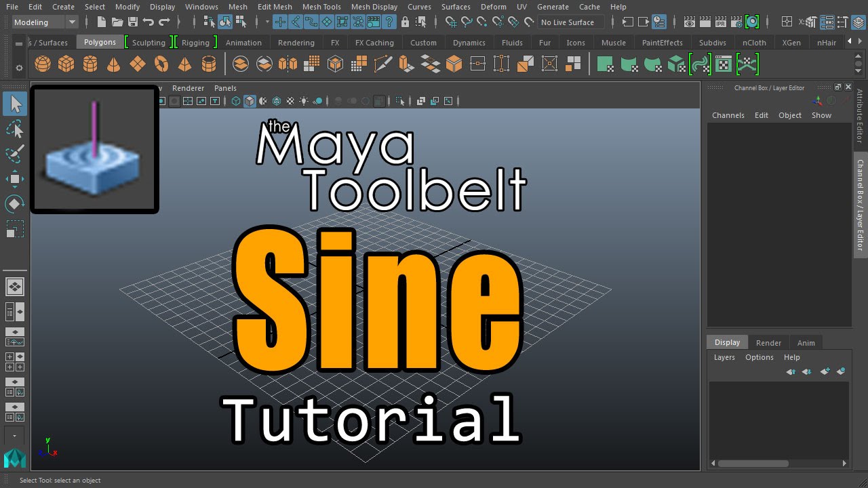868x488 pixels.
Task: Click the polygon cylinder shelf icon
Action: 90,64
